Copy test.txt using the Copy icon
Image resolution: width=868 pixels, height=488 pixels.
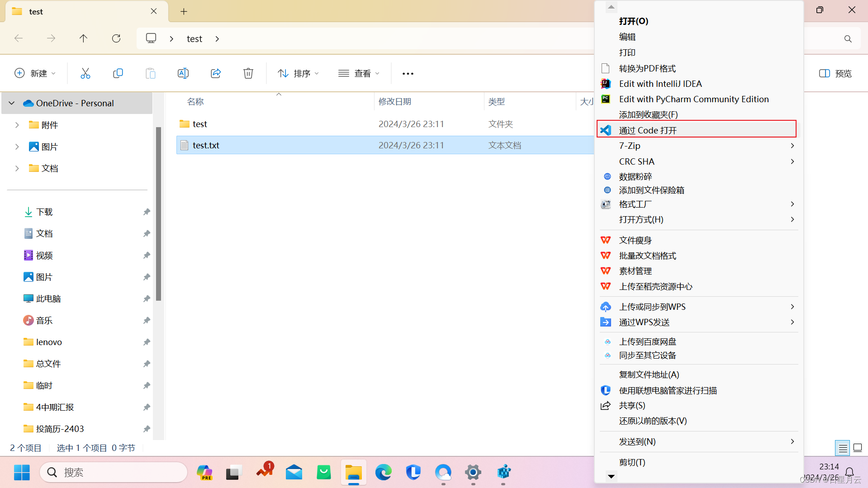[x=118, y=73]
